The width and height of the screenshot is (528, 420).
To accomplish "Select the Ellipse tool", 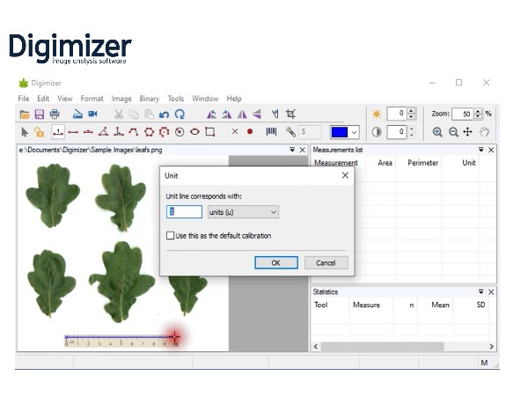I will click(194, 132).
